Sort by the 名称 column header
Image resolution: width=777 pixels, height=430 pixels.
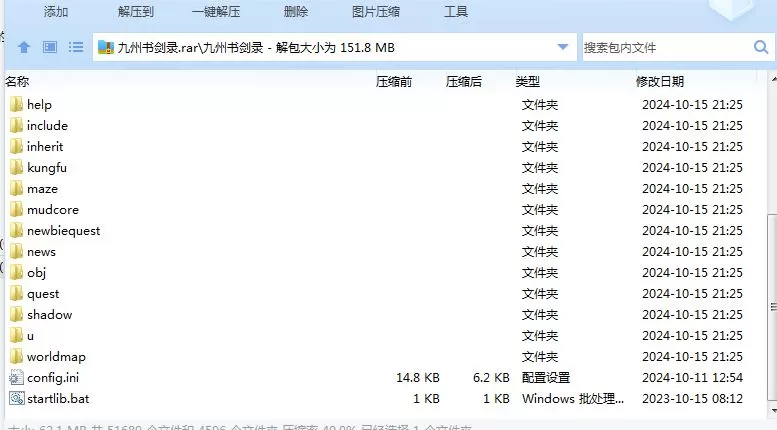[17, 81]
